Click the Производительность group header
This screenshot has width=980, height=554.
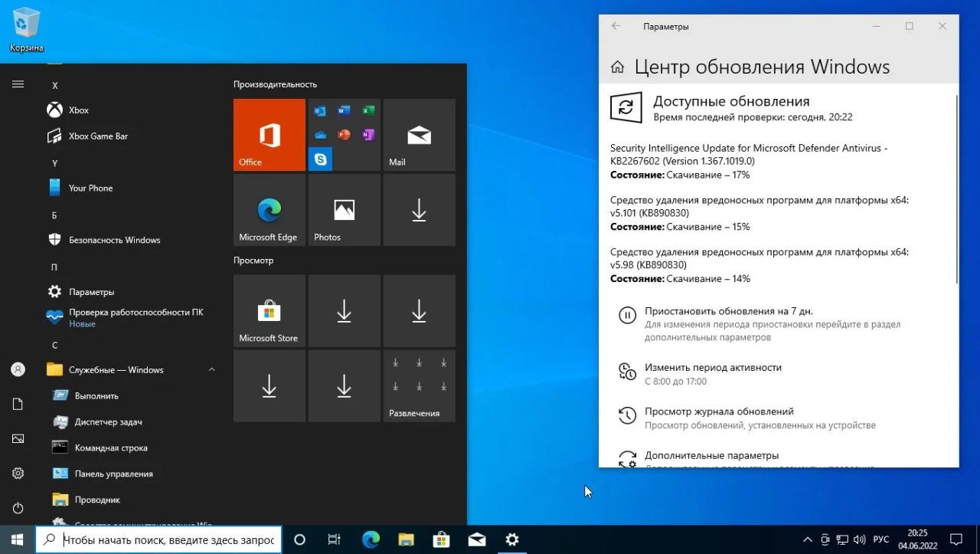tap(275, 84)
